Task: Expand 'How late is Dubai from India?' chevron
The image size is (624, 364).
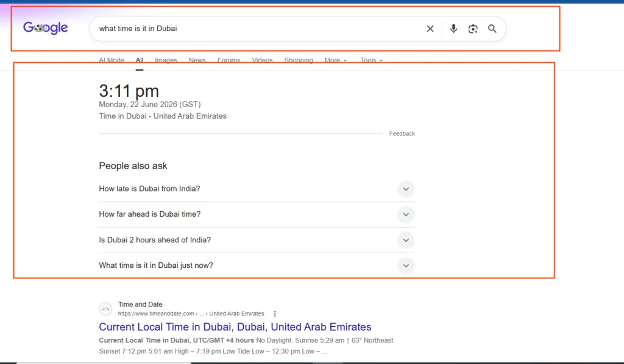Action: pos(406,189)
